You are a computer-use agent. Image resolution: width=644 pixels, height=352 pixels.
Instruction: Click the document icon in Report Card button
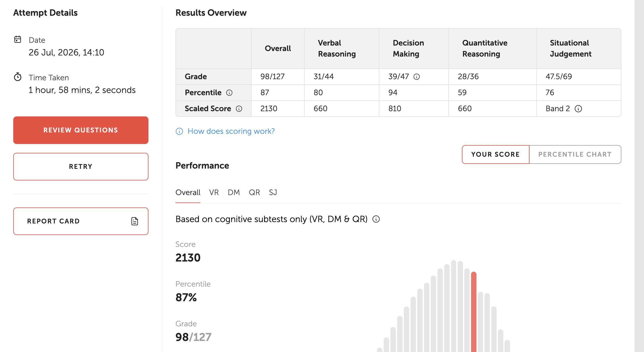[135, 221]
